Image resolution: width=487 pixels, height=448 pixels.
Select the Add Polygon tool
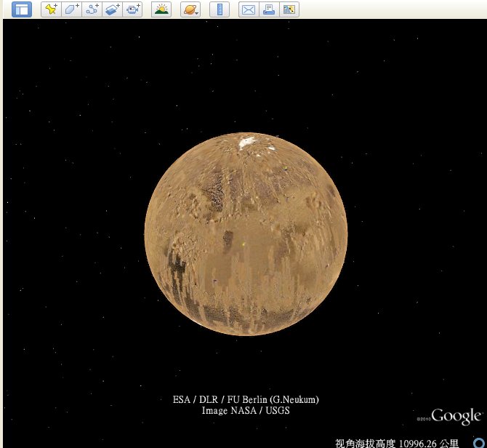coord(71,9)
